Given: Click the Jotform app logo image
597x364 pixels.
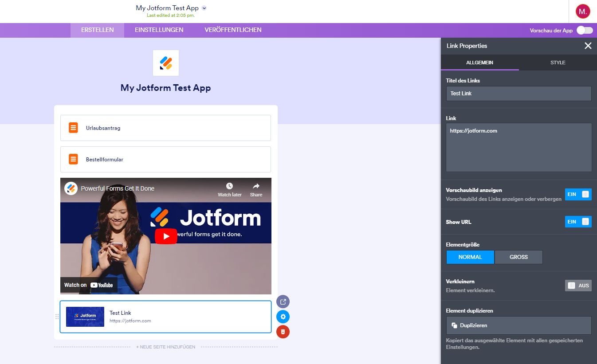Looking at the screenshot, I should (166, 63).
